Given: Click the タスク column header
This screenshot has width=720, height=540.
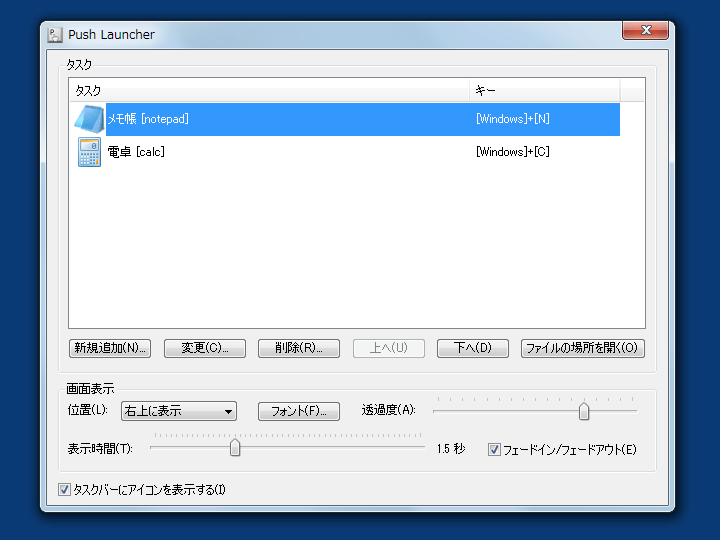Looking at the screenshot, I should pyautogui.click(x=269, y=90).
